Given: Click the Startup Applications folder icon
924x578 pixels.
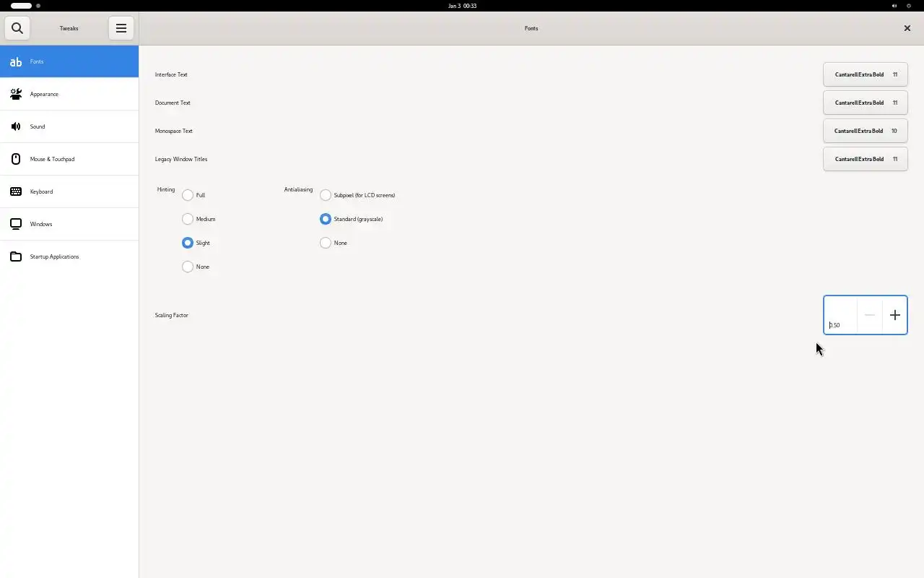Looking at the screenshot, I should (16, 256).
